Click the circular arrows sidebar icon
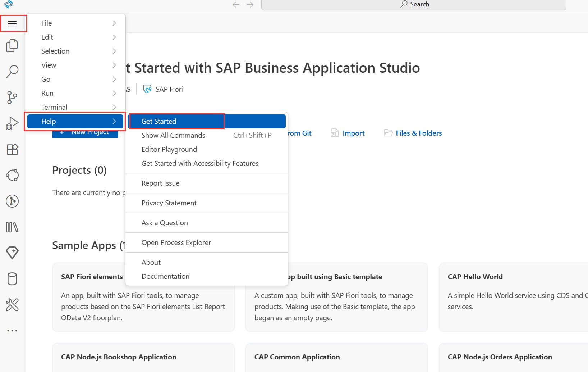 point(12,175)
